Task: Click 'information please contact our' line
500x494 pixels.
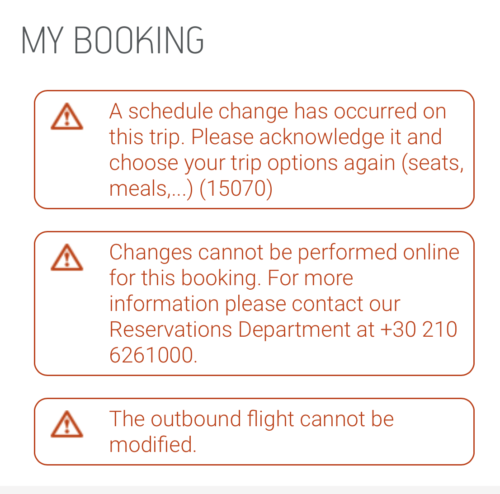Action: pos(255,304)
